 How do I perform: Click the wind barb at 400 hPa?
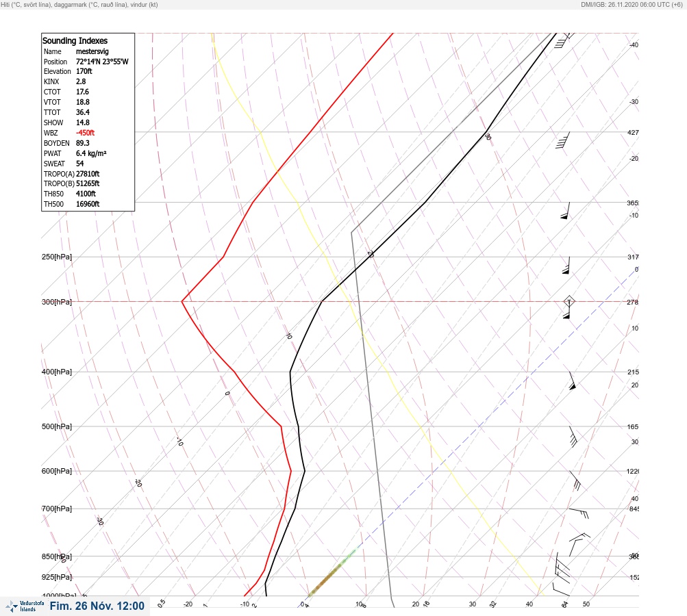572,381
